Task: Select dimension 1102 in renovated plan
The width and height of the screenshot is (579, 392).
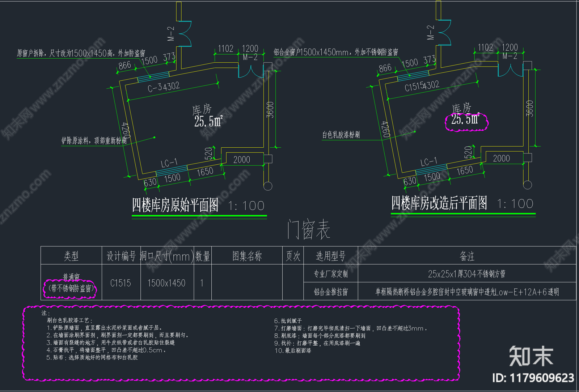Action: click(486, 47)
